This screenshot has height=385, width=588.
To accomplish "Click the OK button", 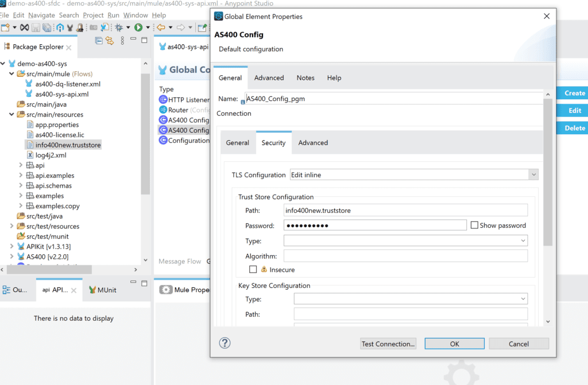I will pos(455,344).
